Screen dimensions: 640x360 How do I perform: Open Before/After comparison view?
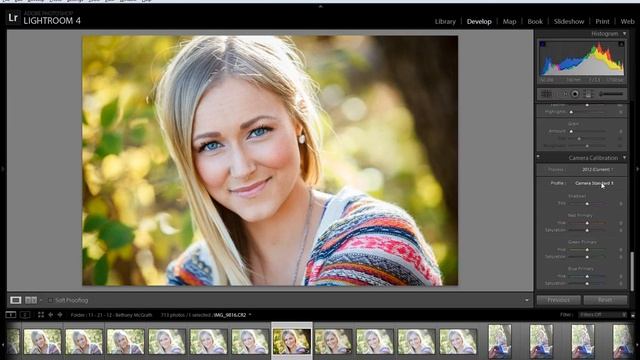coord(31,300)
